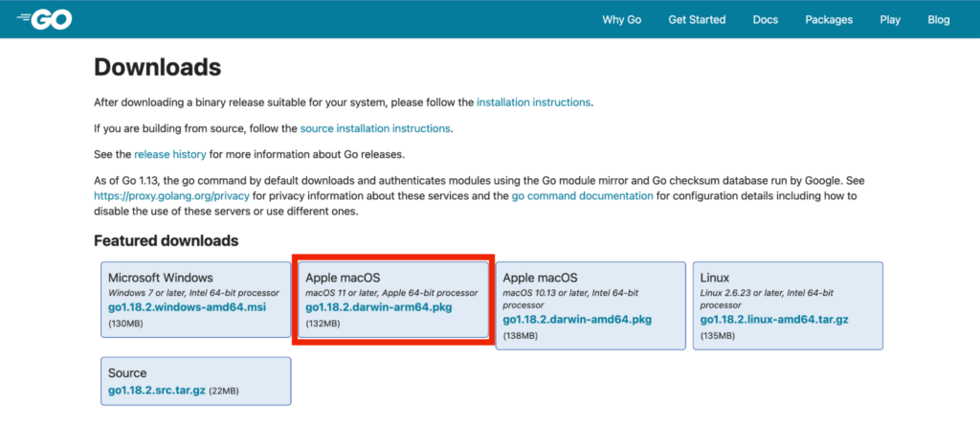
Task: Open the Packages page
Action: click(829, 19)
